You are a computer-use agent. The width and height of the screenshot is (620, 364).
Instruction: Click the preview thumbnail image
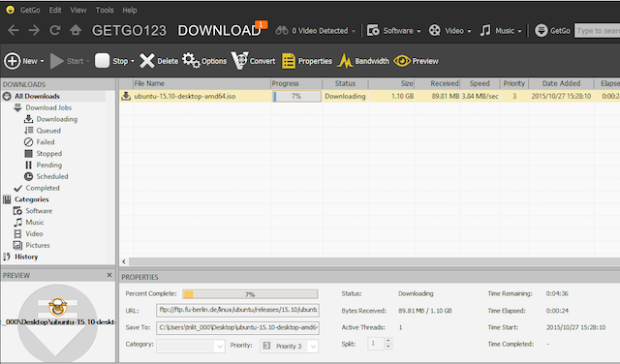pyautogui.click(x=58, y=321)
